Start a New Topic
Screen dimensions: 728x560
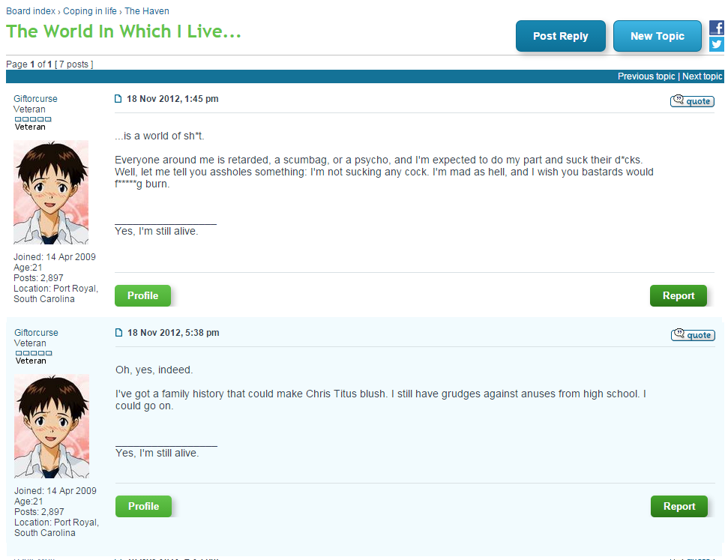pos(657,36)
